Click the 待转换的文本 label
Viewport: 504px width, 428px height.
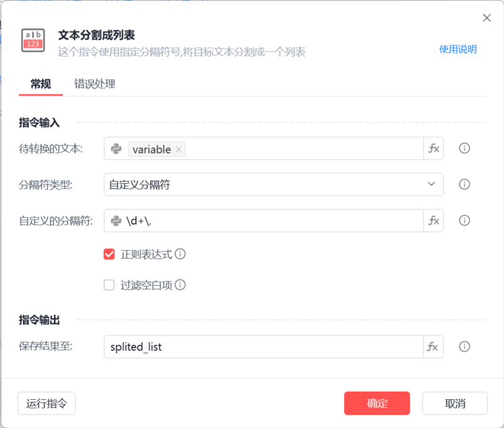point(51,149)
